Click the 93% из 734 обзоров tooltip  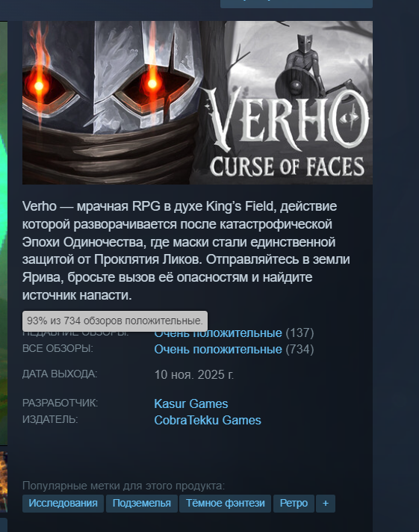click(115, 321)
